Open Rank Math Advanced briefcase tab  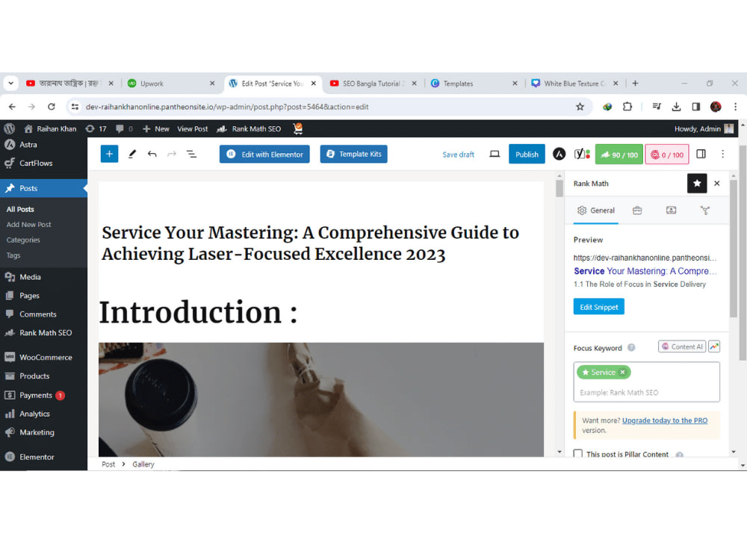click(637, 211)
